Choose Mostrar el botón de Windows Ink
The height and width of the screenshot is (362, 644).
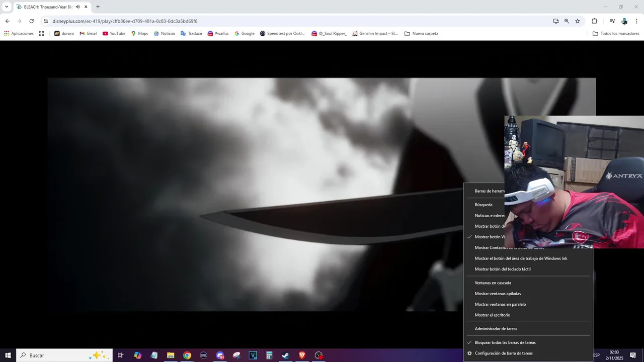(x=521, y=258)
